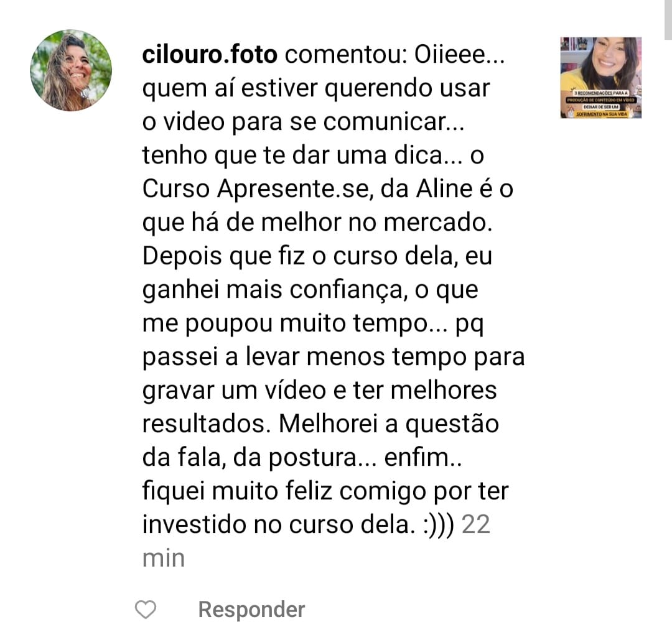Click the line 'resultados. Melhorei a questão'
This screenshot has height=640, width=672.
[x=320, y=424]
